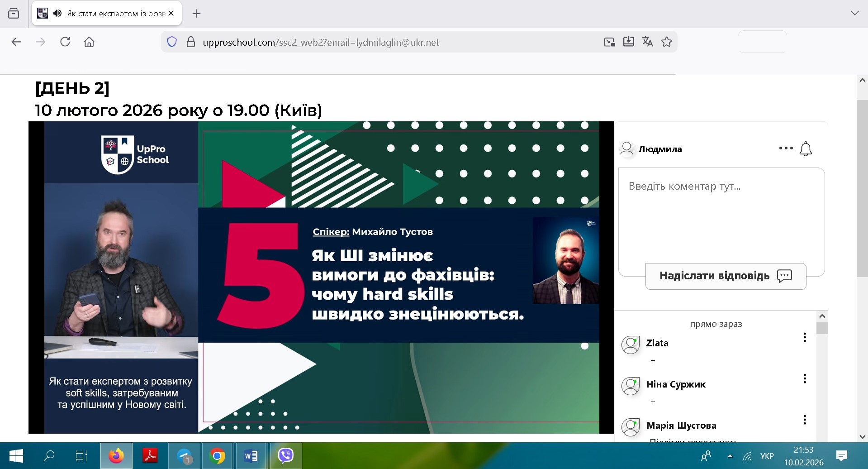Click the notification bell icon in chat
Screen dimensions: 868x469
pos(806,149)
